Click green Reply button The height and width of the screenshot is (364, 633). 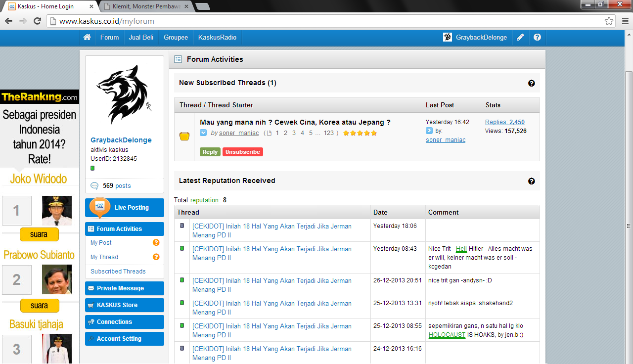[x=210, y=152]
